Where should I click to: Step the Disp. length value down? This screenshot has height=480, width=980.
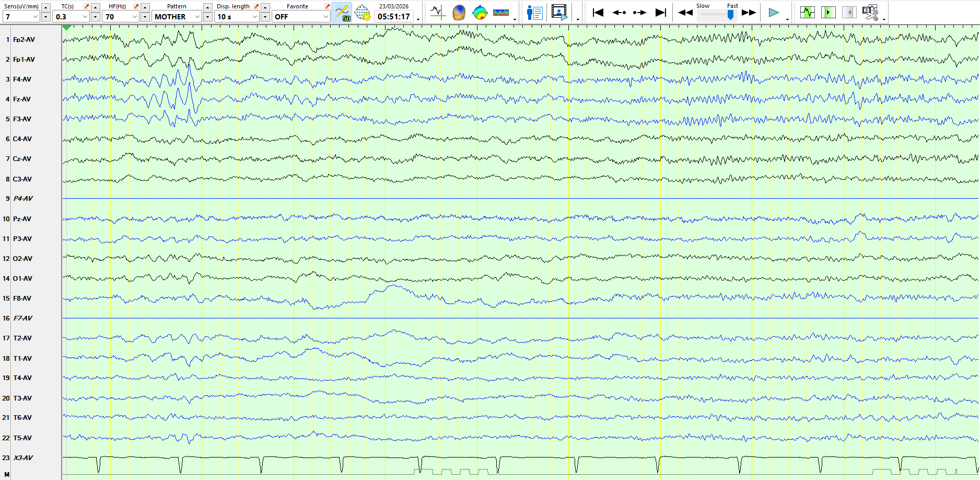point(265,17)
